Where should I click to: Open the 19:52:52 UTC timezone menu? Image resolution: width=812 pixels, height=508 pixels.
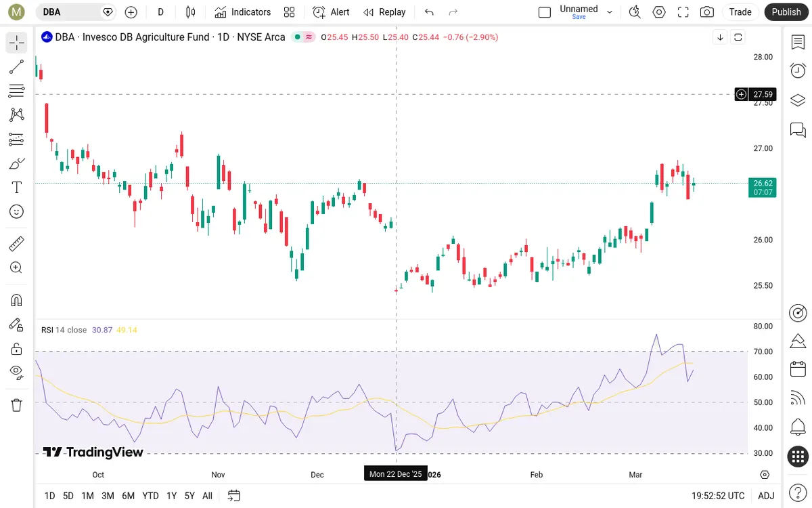pos(718,496)
